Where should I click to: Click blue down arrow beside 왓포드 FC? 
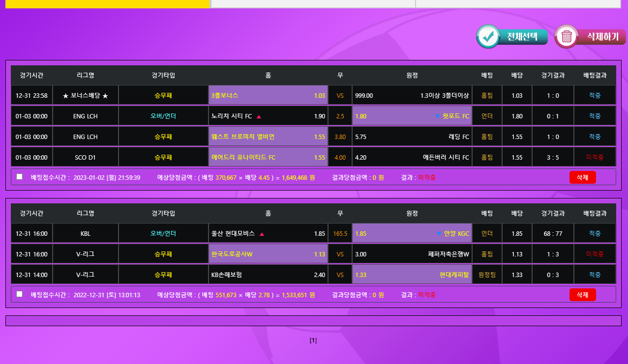point(437,116)
